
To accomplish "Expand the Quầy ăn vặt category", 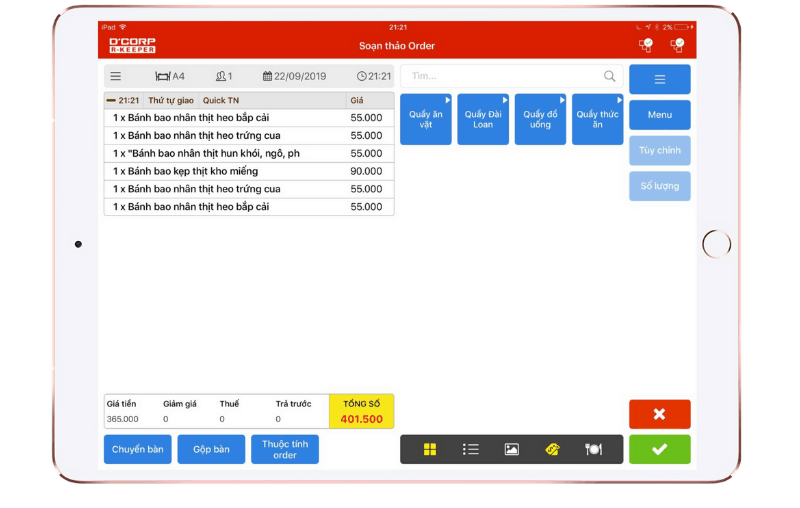I will click(426, 119).
